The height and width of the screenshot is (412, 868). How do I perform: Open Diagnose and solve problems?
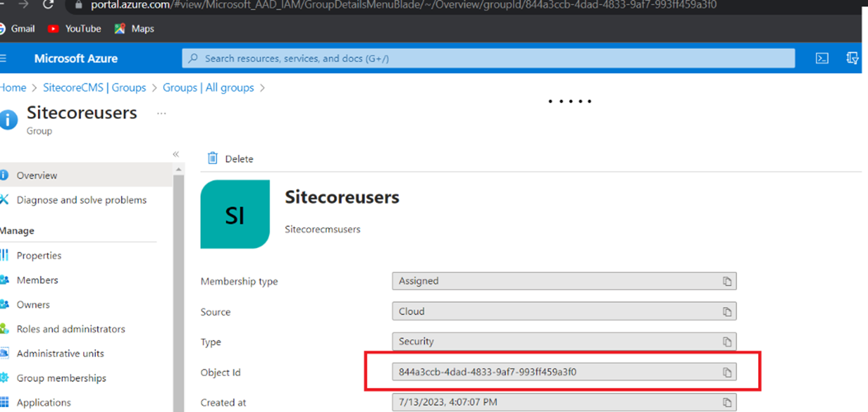pos(82,200)
